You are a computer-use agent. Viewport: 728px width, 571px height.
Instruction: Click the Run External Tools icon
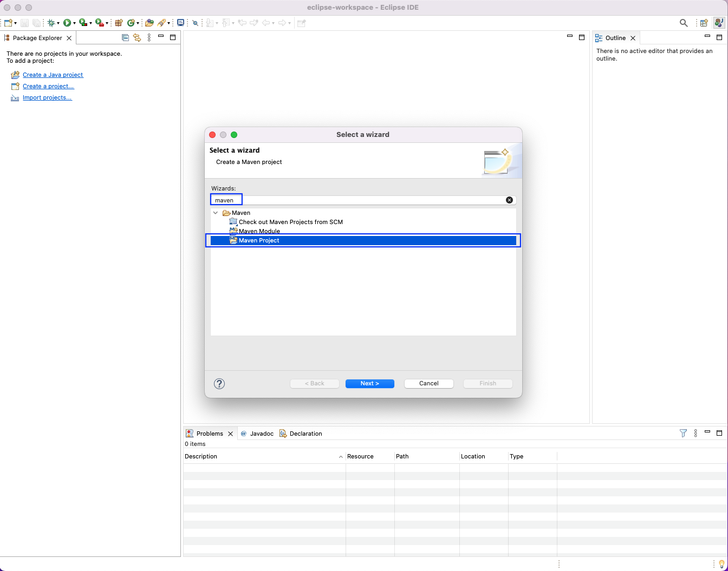click(x=99, y=23)
